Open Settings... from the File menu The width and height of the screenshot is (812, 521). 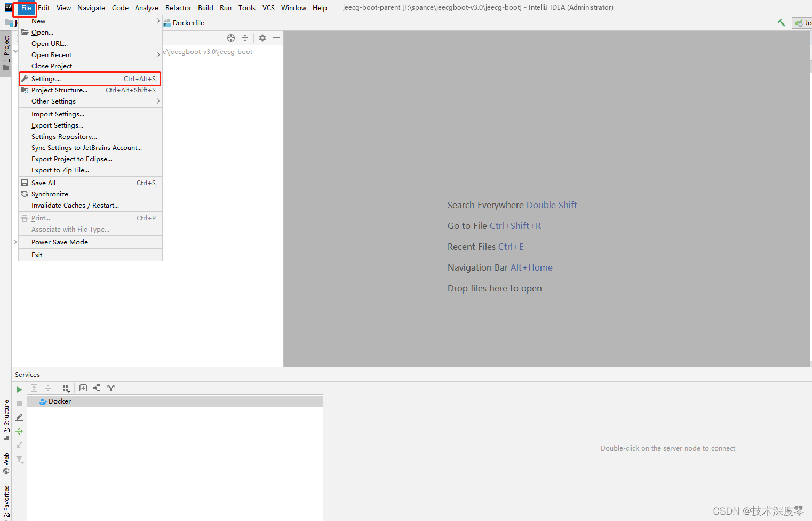pos(90,79)
